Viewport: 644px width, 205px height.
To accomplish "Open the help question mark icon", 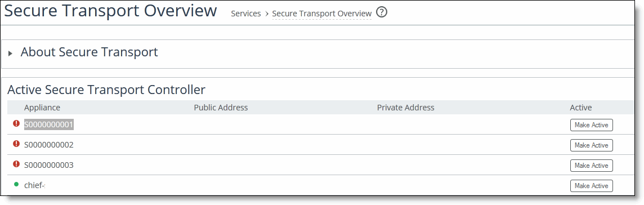I will (x=382, y=13).
